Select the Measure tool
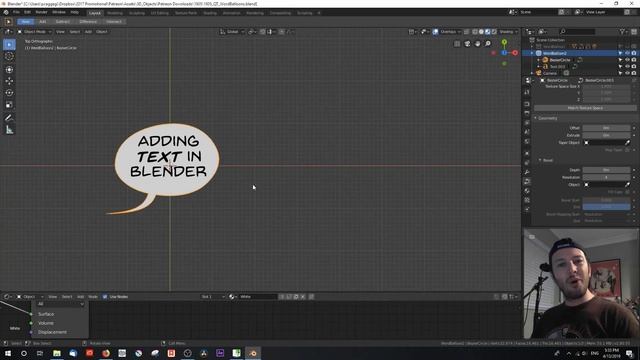 [x=9, y=130]
